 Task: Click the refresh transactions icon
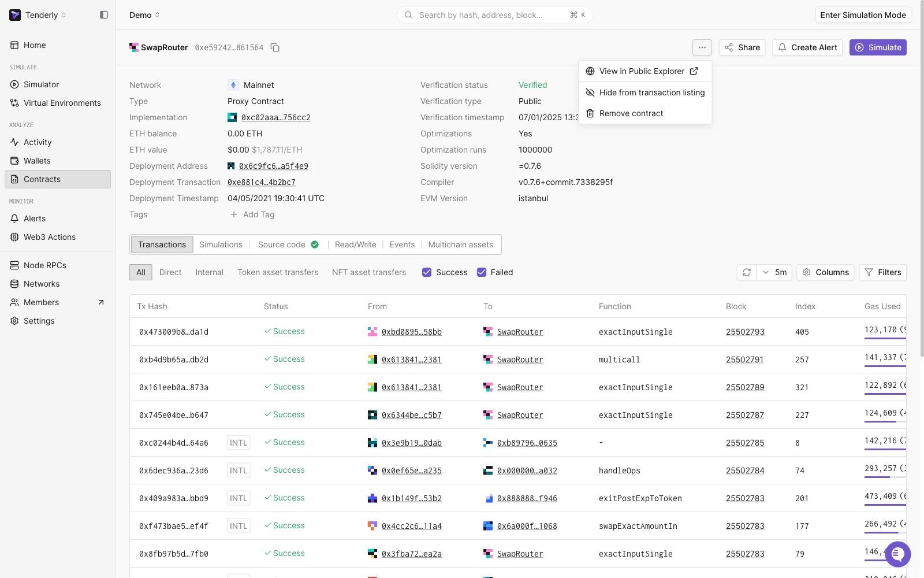[747, 272]
